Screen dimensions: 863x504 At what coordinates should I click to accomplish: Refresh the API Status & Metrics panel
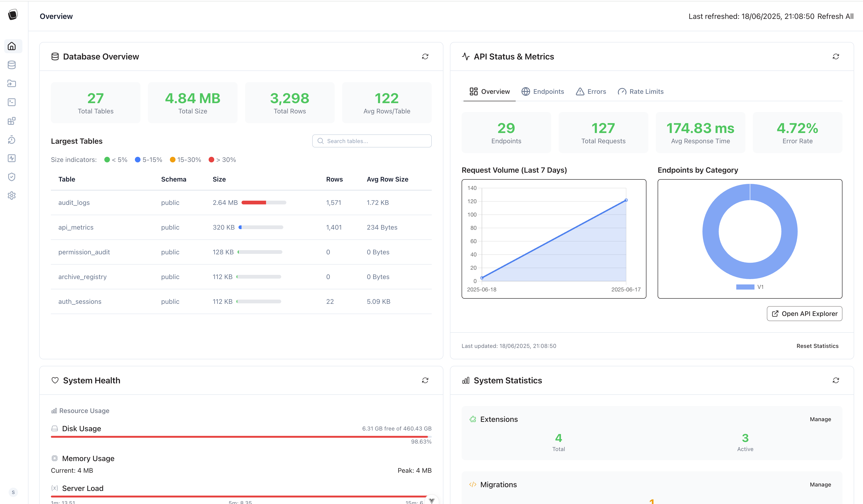click(836, 56)
